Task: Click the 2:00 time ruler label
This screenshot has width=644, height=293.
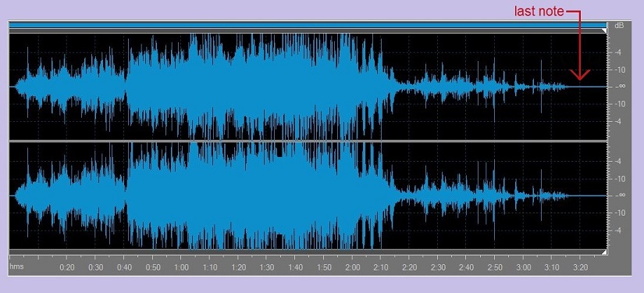Action: [x=352, y=267]
